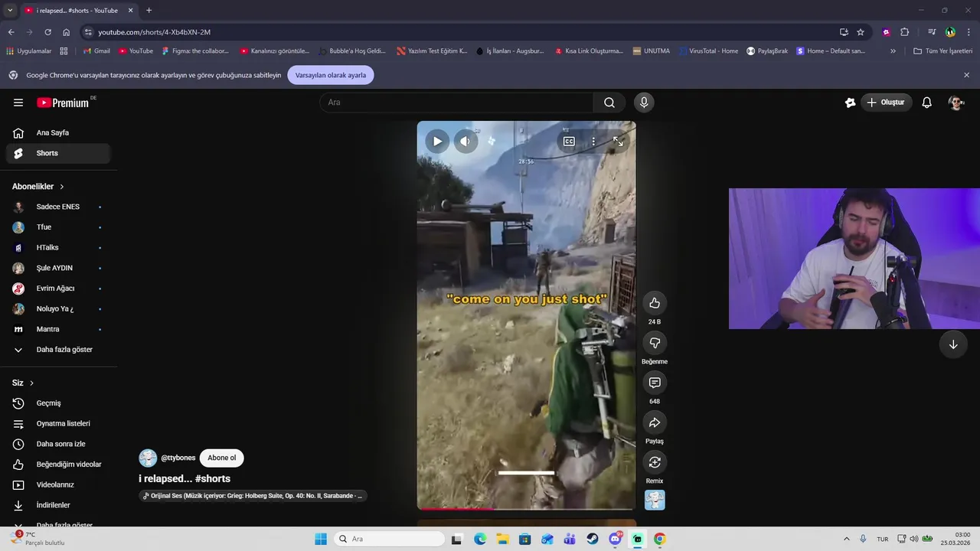This screenshot has height=551, width=980.
Task: Open Videolarınız in the sidebar
Action: pos(58,485)
